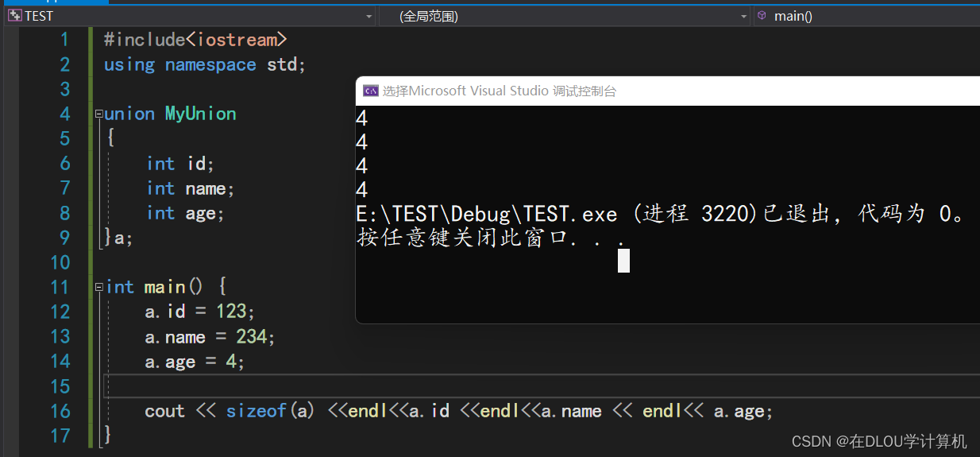Click line number 11 in the gutter
Screen dimensions: 980x457
pyautogui.click(x=60, y=287)
